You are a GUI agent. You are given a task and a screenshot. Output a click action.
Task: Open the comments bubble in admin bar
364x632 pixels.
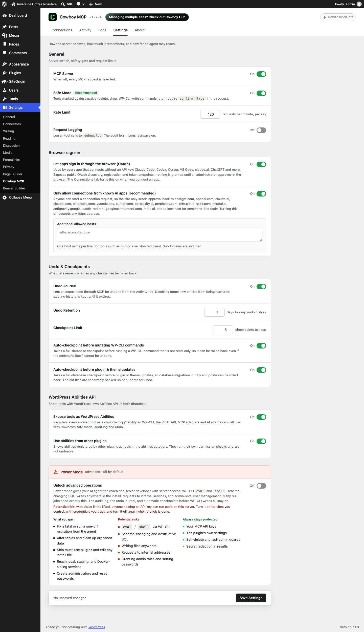[78, 4]
